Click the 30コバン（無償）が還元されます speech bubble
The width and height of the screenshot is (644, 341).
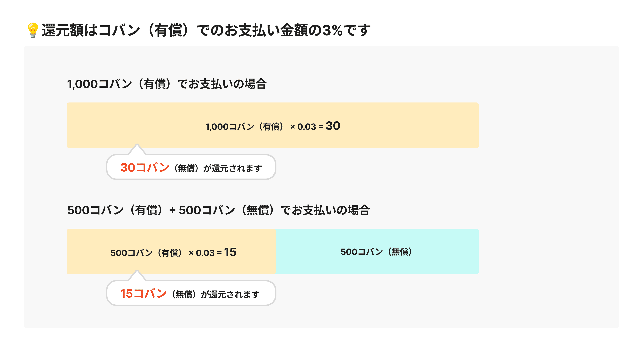(191, 167)
